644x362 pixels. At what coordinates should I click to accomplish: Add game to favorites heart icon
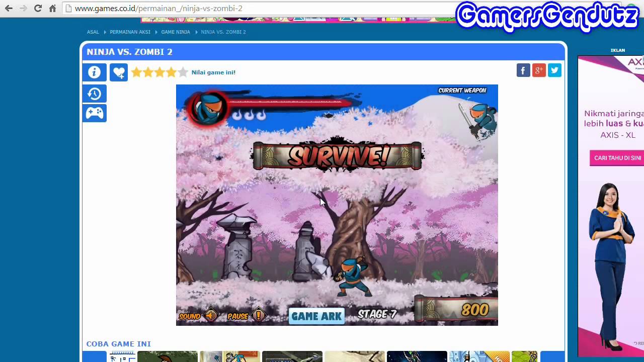(x=119, y=72)
